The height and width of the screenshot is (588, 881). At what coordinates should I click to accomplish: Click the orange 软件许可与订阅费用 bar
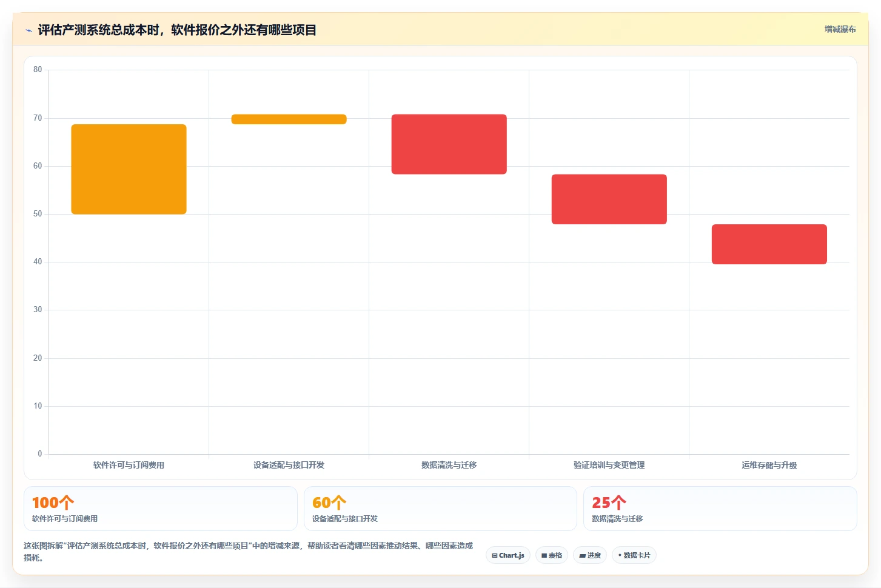click(129, 169)
